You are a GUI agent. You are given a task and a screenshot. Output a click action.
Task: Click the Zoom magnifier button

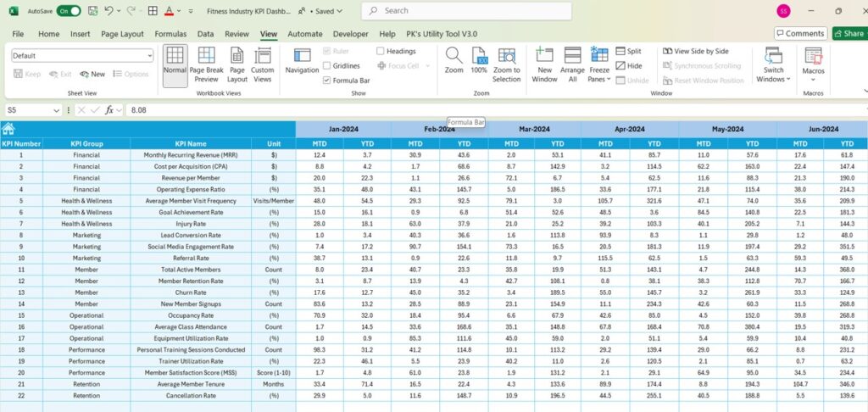coord(454,61)
